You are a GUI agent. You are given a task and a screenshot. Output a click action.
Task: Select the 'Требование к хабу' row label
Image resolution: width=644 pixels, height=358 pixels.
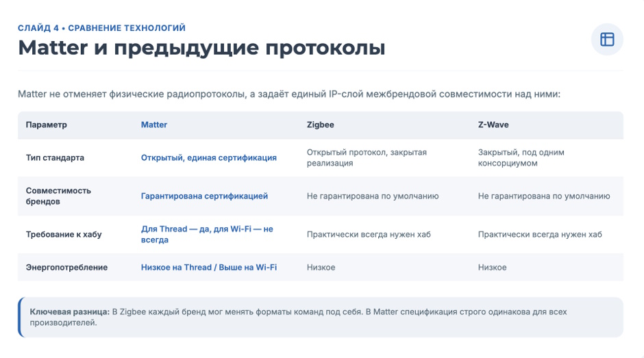tap(64, 234)
